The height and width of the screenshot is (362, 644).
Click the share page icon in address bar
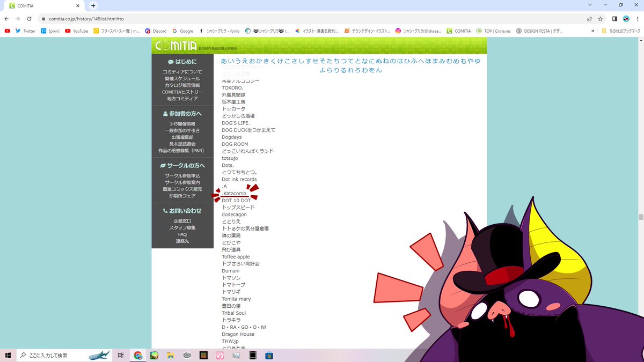pyautogui.click(x=589, y=18)
